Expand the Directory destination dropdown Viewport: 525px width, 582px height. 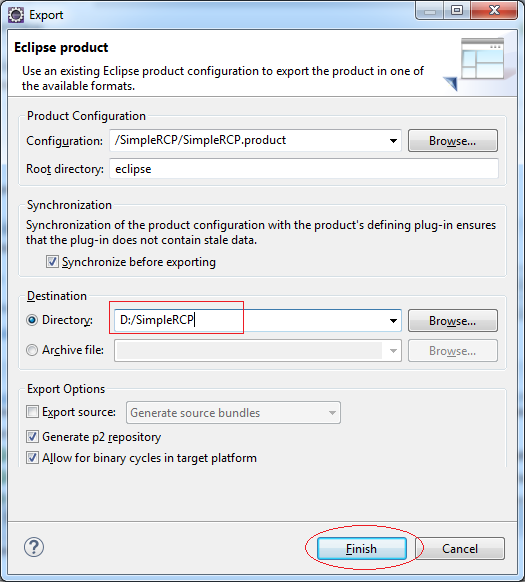pyautogui.click(x=393, y=321)
